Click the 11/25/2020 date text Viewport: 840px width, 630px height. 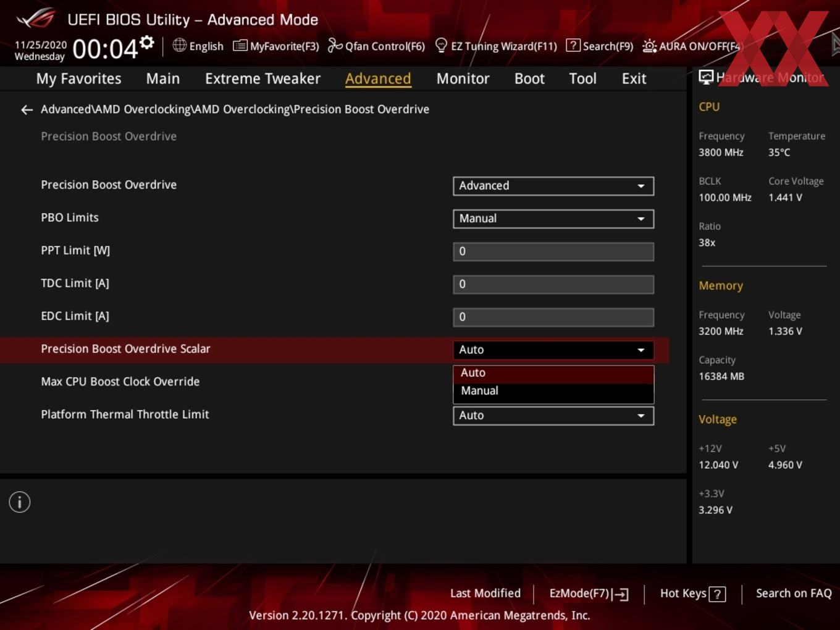[41, 45]
